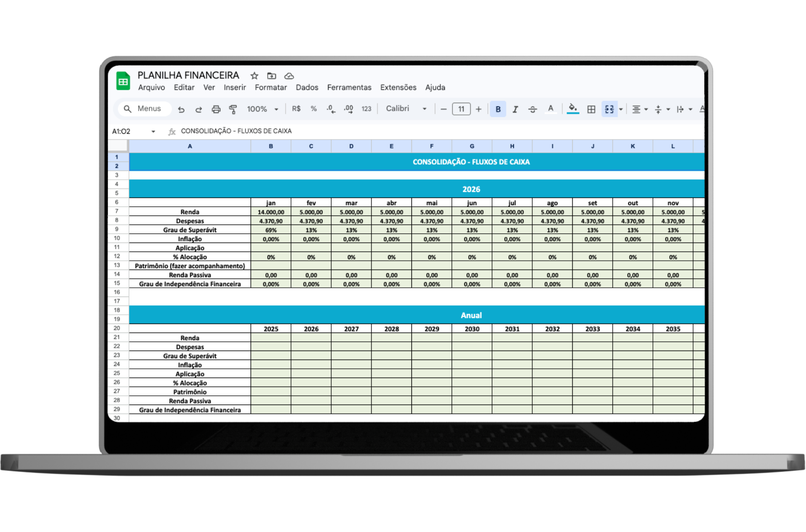Click the R$ currency format button
The height and width of the screenshot is (532, 806).
coord(296,109)
